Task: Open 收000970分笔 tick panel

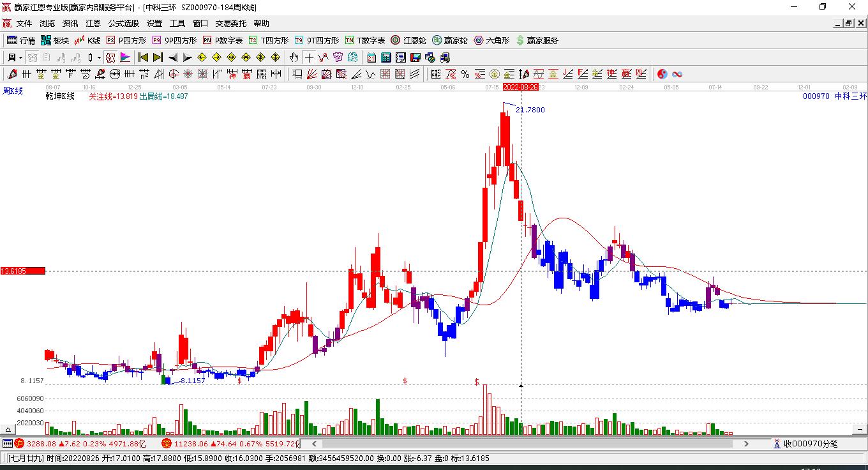Action: pyautogui.click(x=805, y=444)
